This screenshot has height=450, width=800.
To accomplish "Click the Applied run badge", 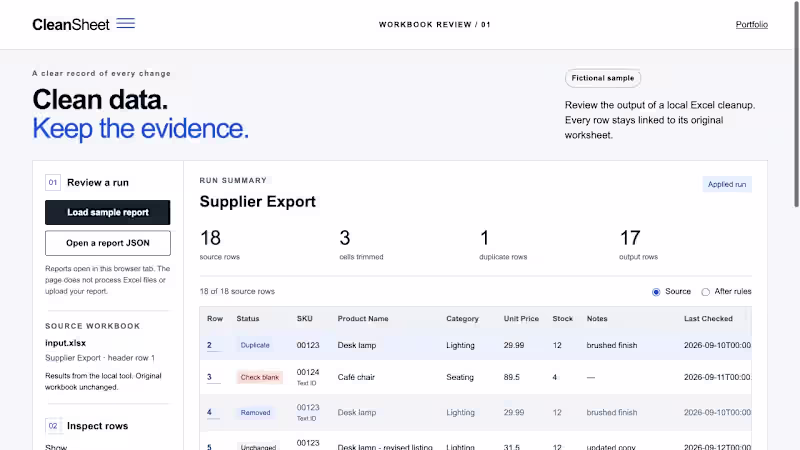I will point(727,184).
